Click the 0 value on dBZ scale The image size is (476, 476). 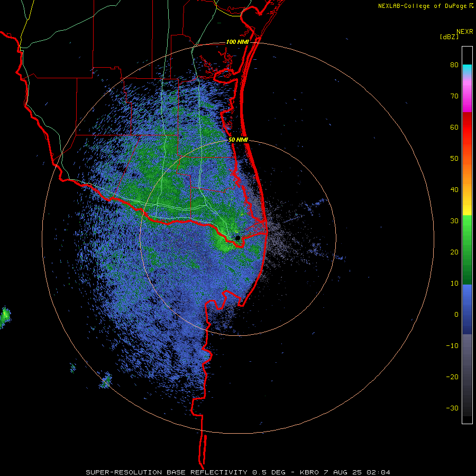[456, 315]
